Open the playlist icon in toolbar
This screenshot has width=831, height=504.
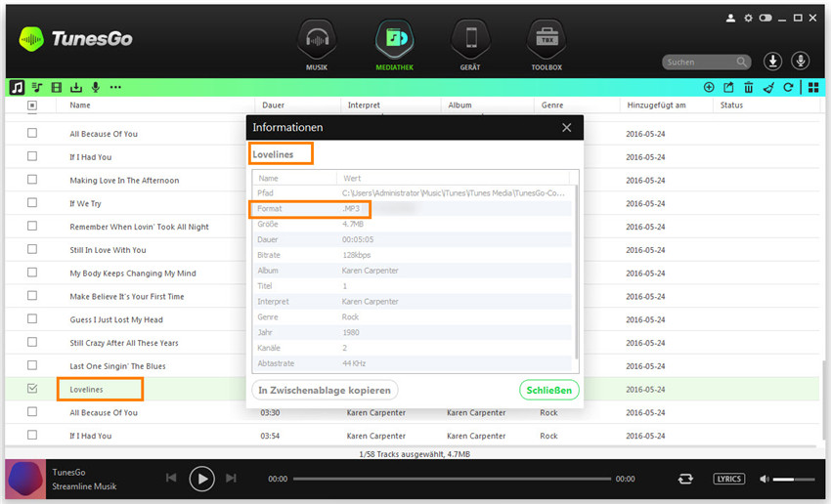(37, 87)
